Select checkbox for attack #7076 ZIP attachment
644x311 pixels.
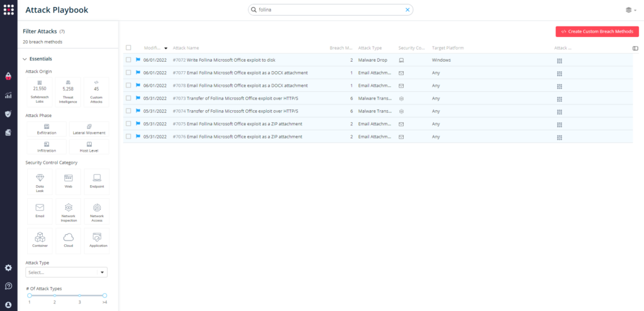pos(128,137)
